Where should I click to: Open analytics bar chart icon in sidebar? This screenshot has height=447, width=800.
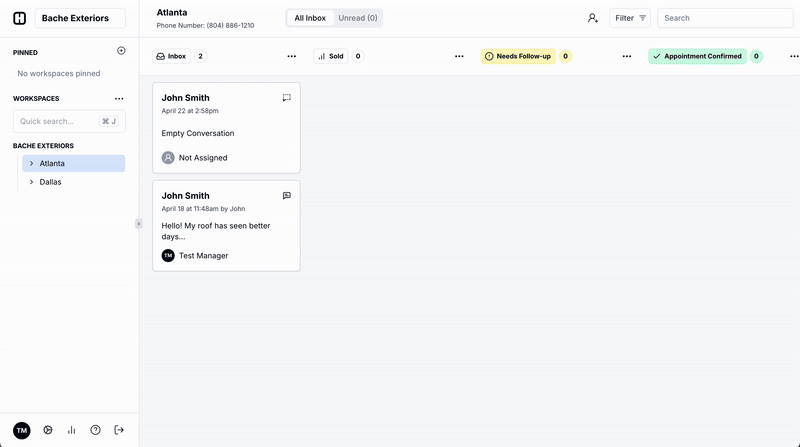(x=71, y=430)
